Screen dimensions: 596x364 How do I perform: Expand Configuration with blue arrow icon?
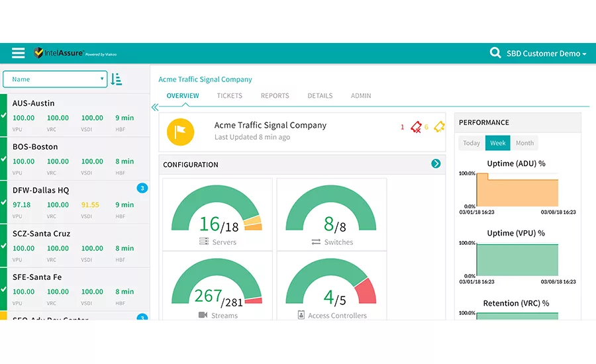tap(436, 163)
